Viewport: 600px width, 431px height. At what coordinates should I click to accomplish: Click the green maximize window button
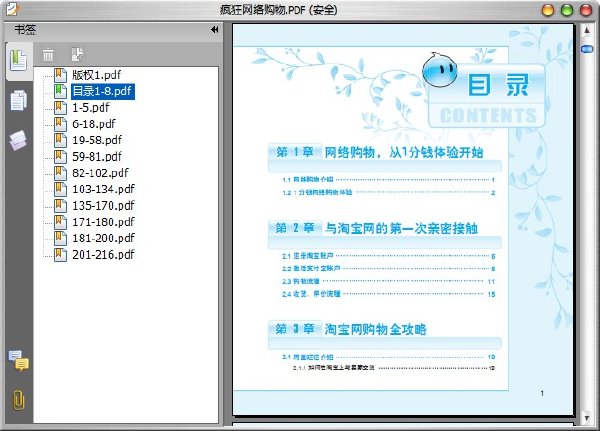tap(567, 10)
